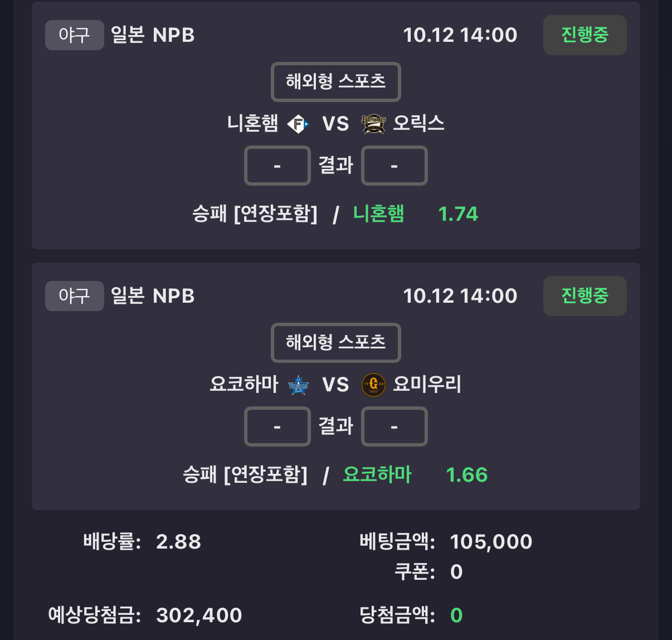Click 해외형 스포츠 label in the 니혼햄 match
The image size is (672, 640).
pos(335,82)
